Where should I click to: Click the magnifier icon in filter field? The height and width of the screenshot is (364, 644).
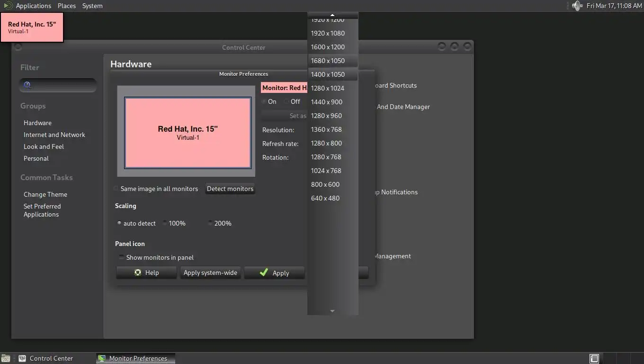[27, 85]
